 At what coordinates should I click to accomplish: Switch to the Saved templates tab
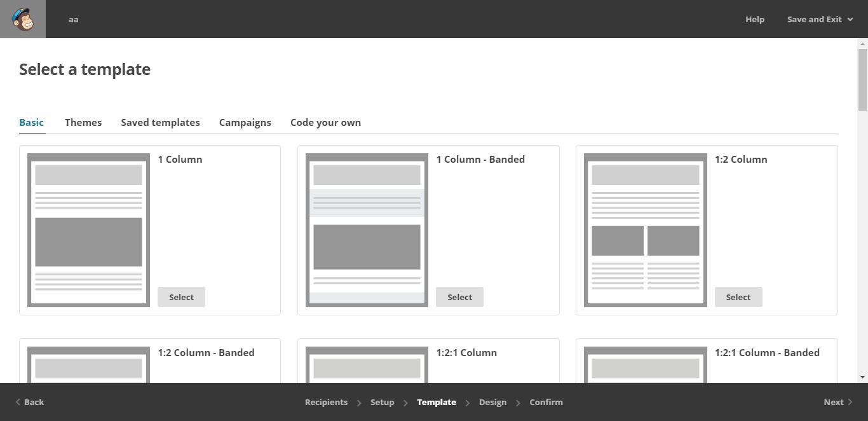click(160, 122)
